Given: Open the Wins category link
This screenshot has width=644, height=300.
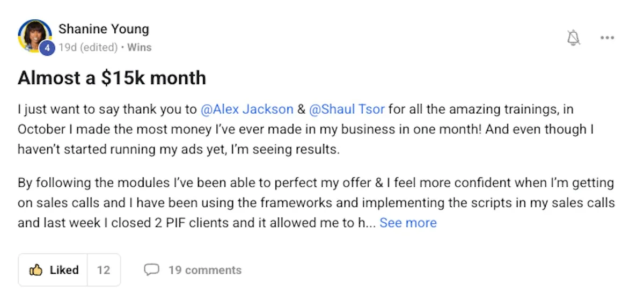Looking at the screenshot, I should tap(140, 47).
